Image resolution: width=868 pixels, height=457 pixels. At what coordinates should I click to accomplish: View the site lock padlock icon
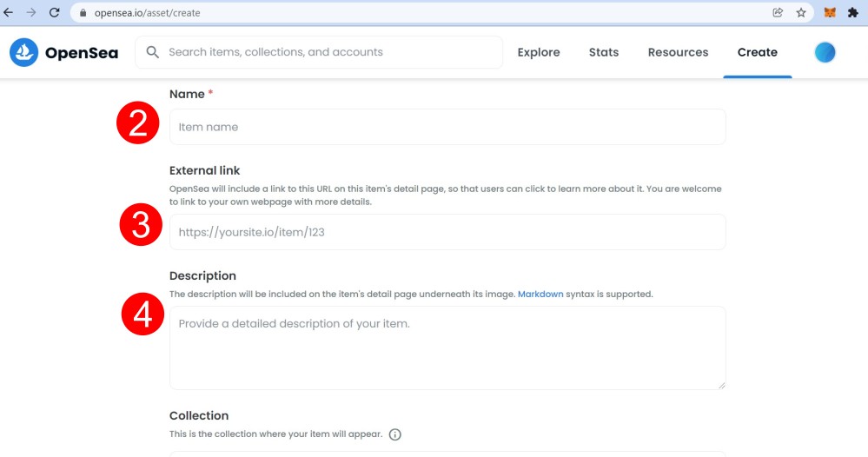[x=83, y=13]
